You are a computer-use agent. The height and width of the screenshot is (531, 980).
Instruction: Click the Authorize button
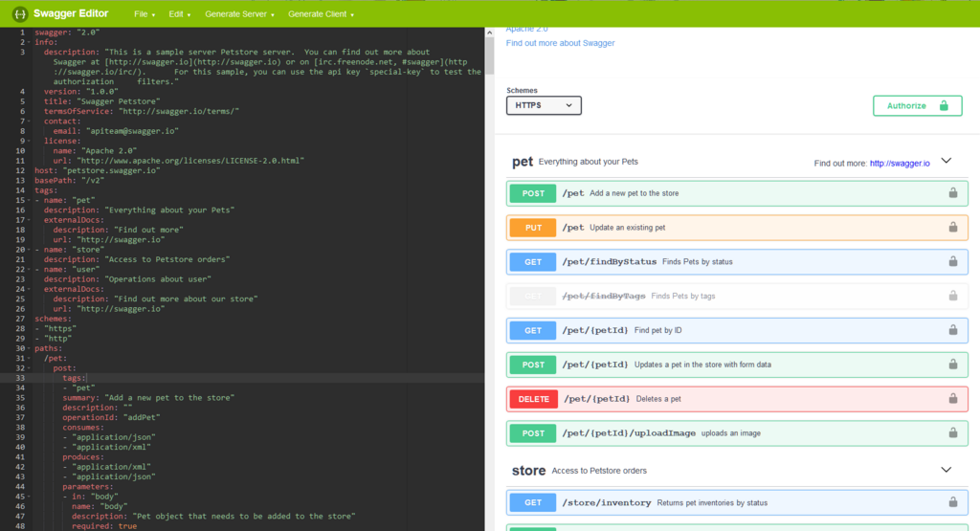(917, 105)
